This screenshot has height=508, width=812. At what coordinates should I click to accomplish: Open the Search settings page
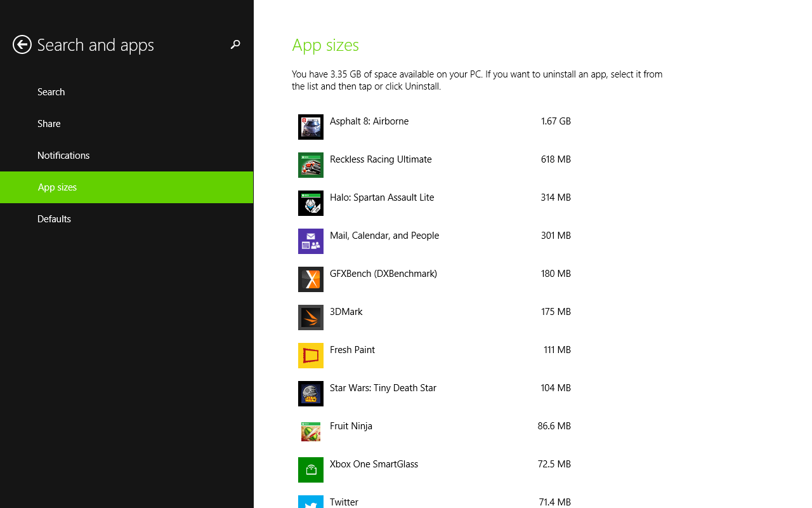tap(127, 92)
